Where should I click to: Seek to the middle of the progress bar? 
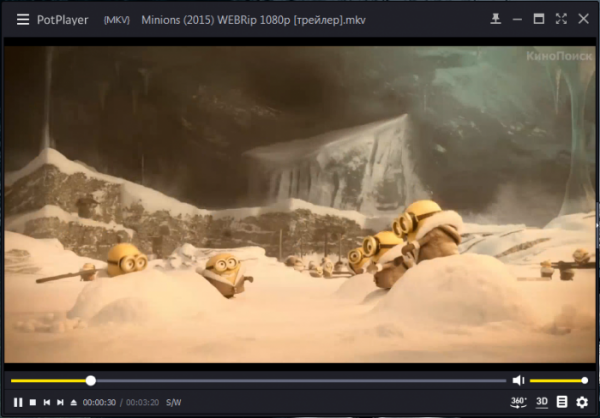pos(259,380)
